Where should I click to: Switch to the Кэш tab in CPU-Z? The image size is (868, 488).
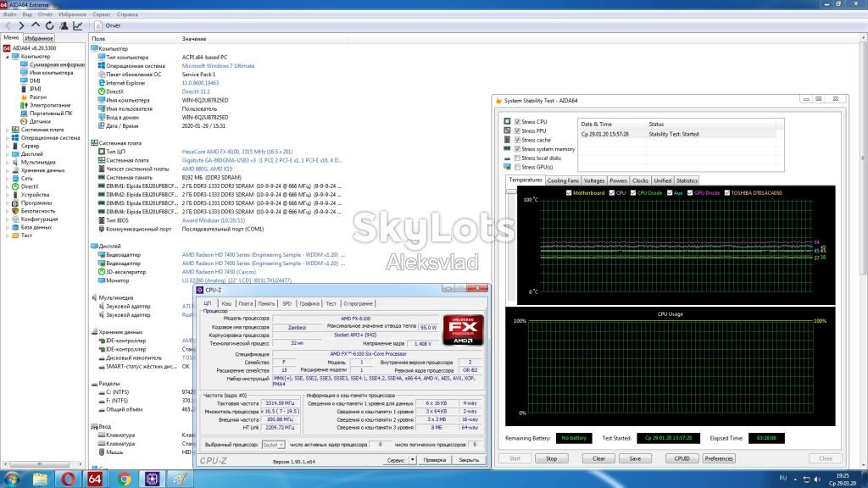point(226,304)
